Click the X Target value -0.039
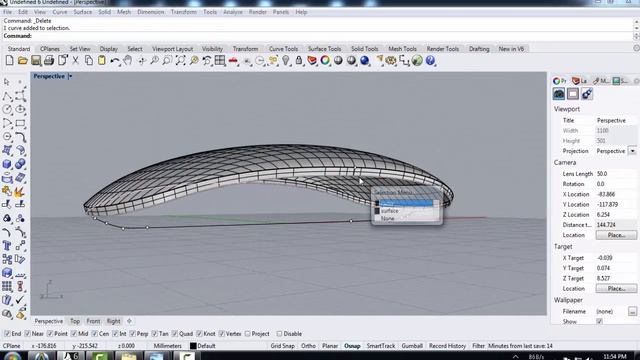Image resolution: width=640 pixels, height=360 pixels. 604,258
